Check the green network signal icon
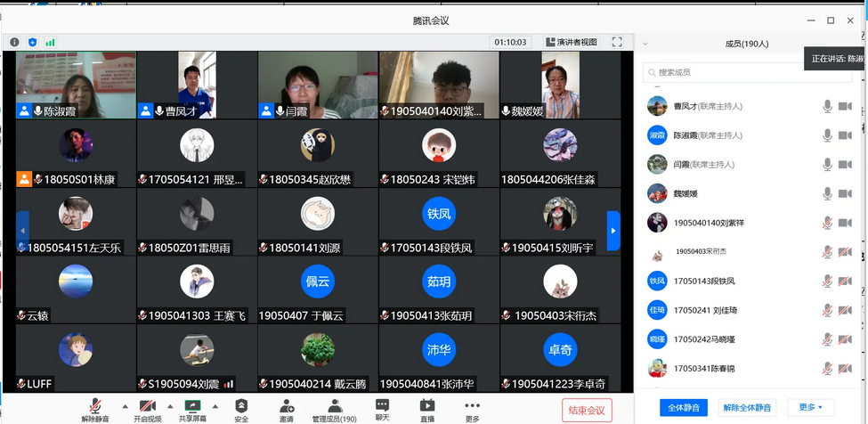The width and height of the screenshot is (868, 424). (x=50, y=42)
